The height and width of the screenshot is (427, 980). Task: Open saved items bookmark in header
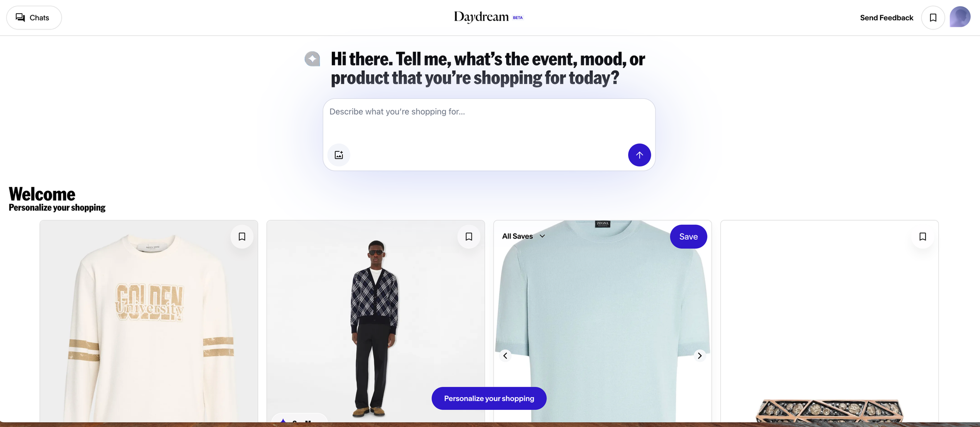point(933,18)
